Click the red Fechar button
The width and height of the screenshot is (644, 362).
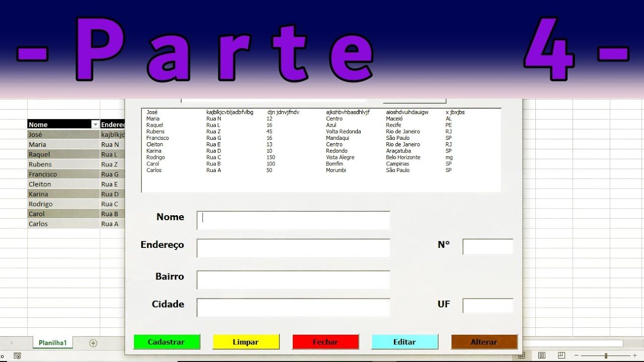point(326,342)
